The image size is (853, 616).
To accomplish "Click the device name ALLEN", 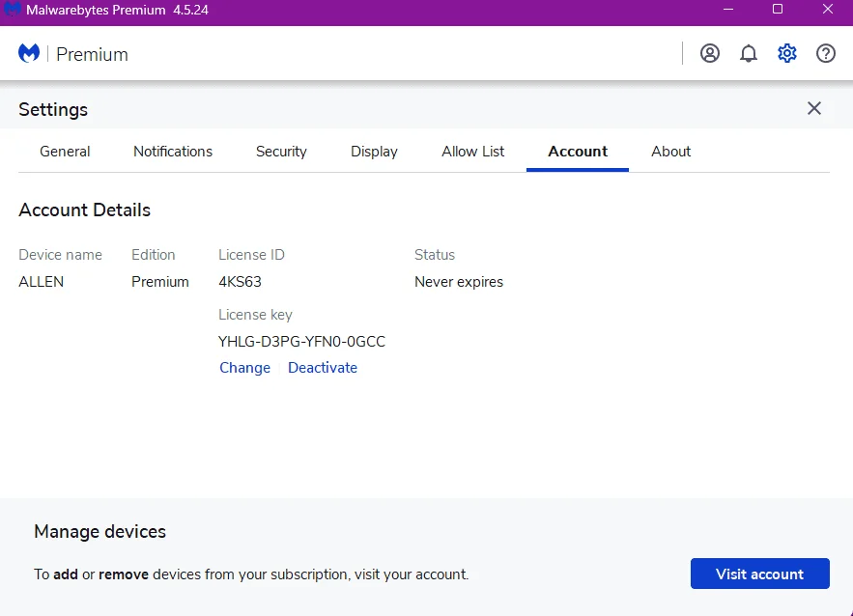I will [x=41, y=282].
